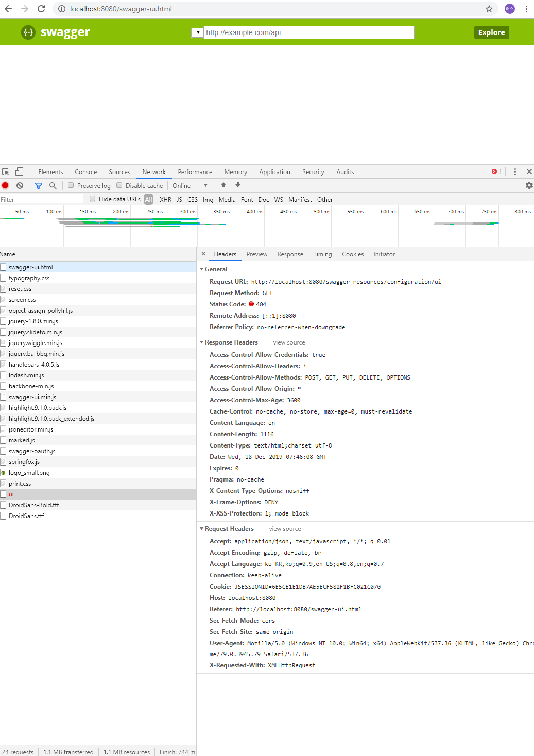Show the Timing tab of the request
The width and height of the screenshot is (534, 756).
coord(323,254)
